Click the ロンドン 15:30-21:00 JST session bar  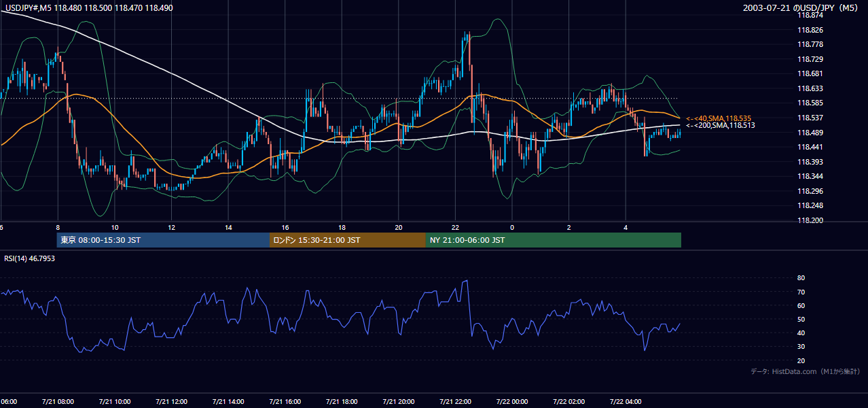tap(348, 240)
